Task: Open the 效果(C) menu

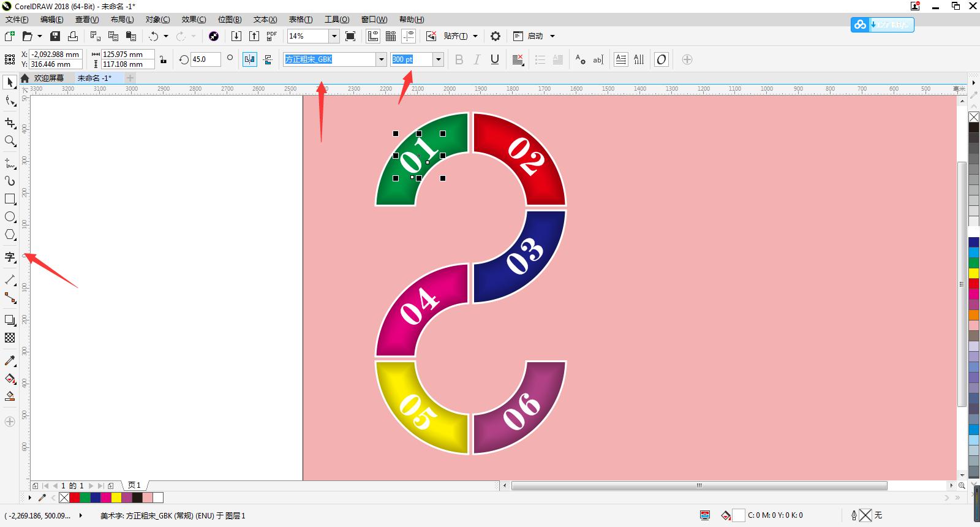Action: [x=194, y=20]
